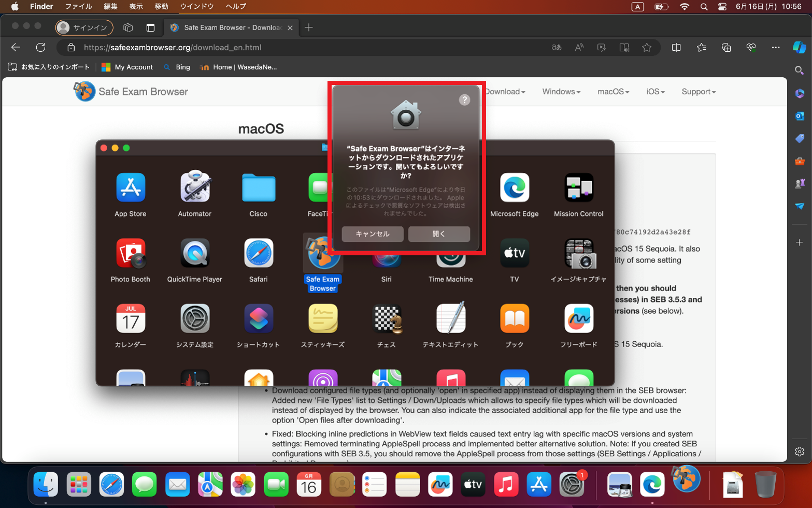Screen dimensions: 812x508
Task: Toggle the favorites star in the address bar
Action: click(x=647, y=47)
